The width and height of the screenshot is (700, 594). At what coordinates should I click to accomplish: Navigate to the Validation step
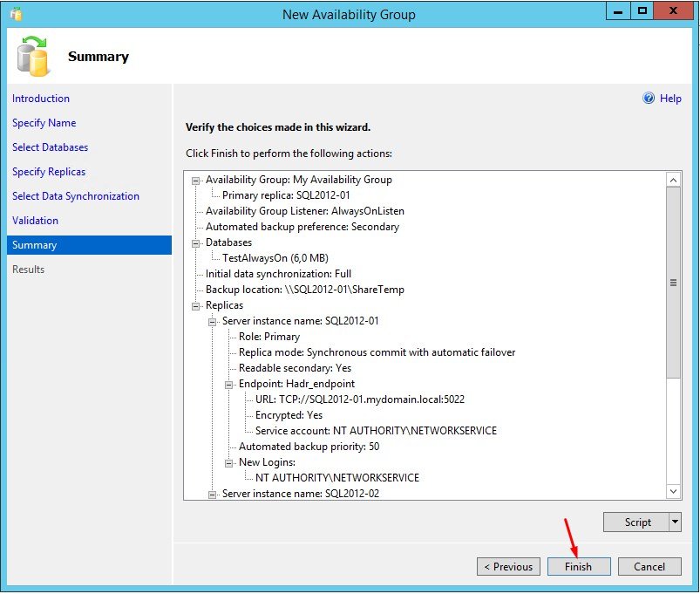click(35, 221)
